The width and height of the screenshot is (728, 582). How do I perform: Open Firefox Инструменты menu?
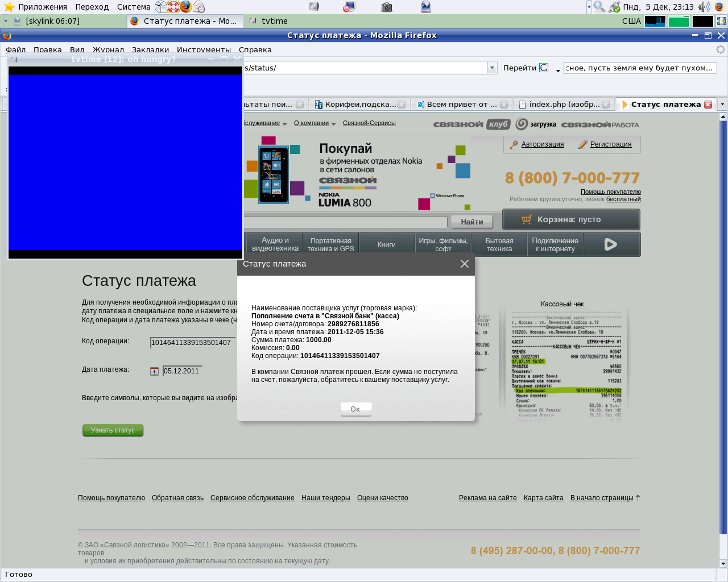[x=204, y=50]
